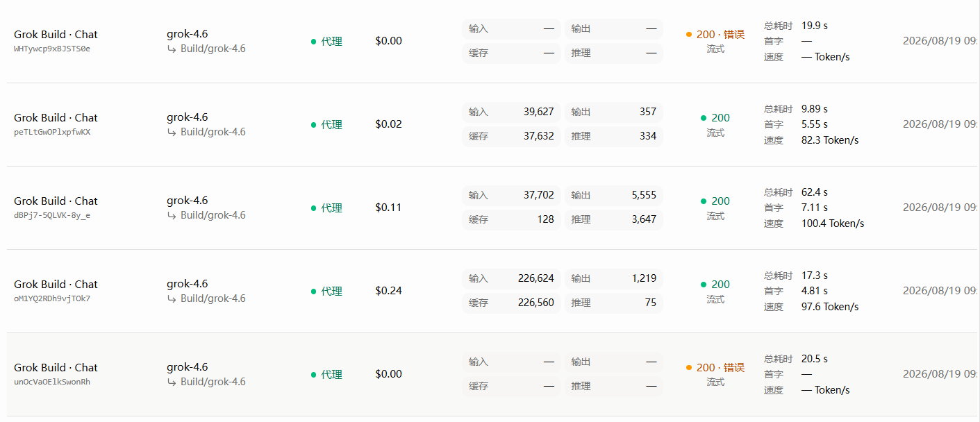Image resolution: width=980 pixels, height=422 pixels.
Task: Click request ID dBPj7-5QLVK-8y_e
Action: point(52,216)
